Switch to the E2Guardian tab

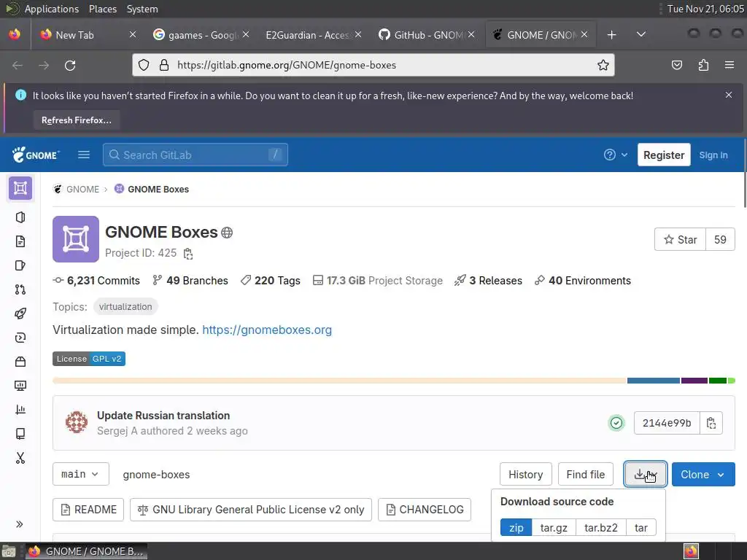(x=307, y=35)
